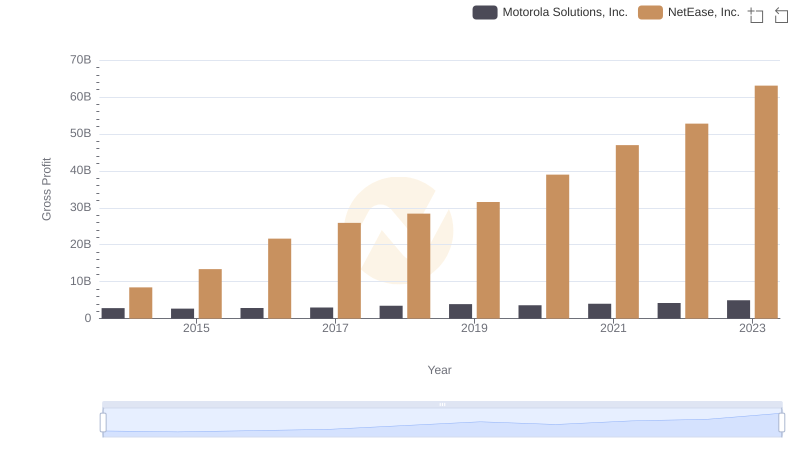Click the NetEase bar for 2021
Viewport: 800px width, 461px height.
click(x=627, y=232)
